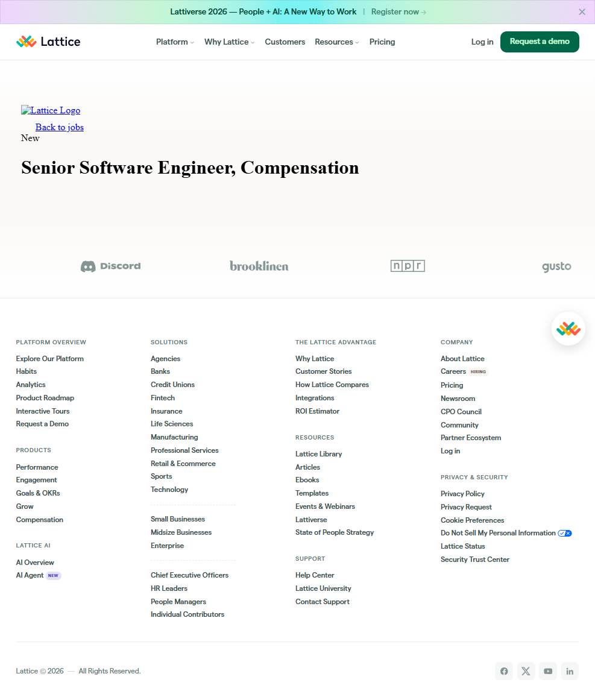Open the floating Lattice chat widget

[568, 329]
